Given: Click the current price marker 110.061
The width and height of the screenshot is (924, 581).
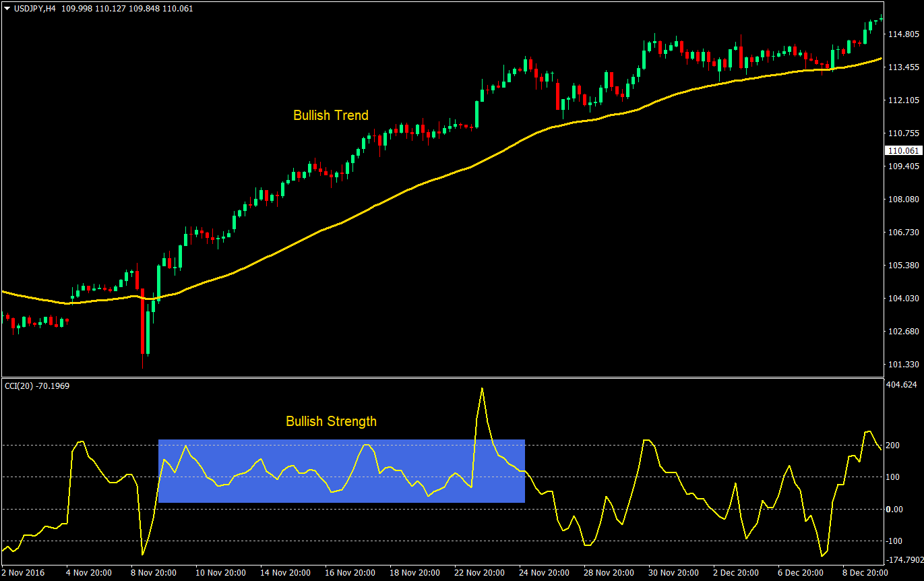Looking at the screenshot, I should [903, 151].
